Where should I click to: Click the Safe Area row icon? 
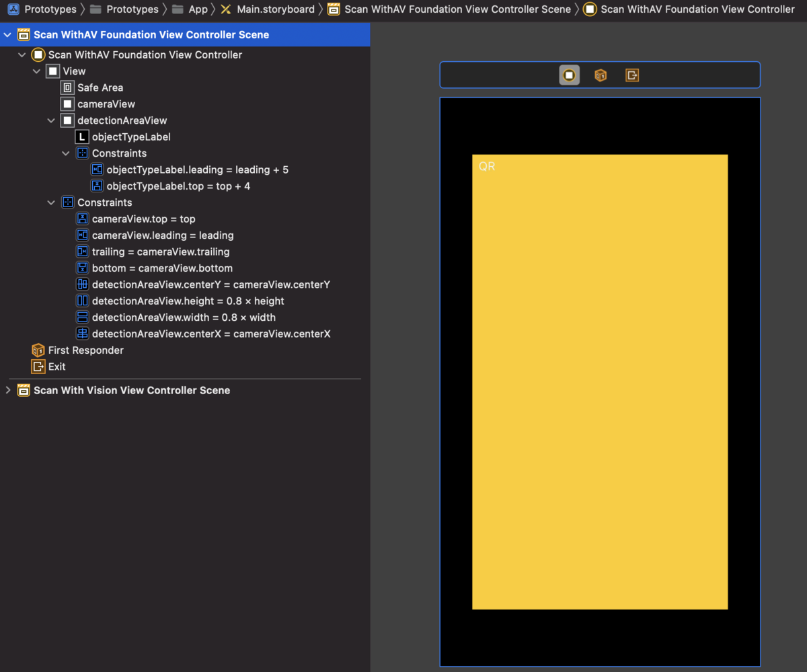coord(67,87)
